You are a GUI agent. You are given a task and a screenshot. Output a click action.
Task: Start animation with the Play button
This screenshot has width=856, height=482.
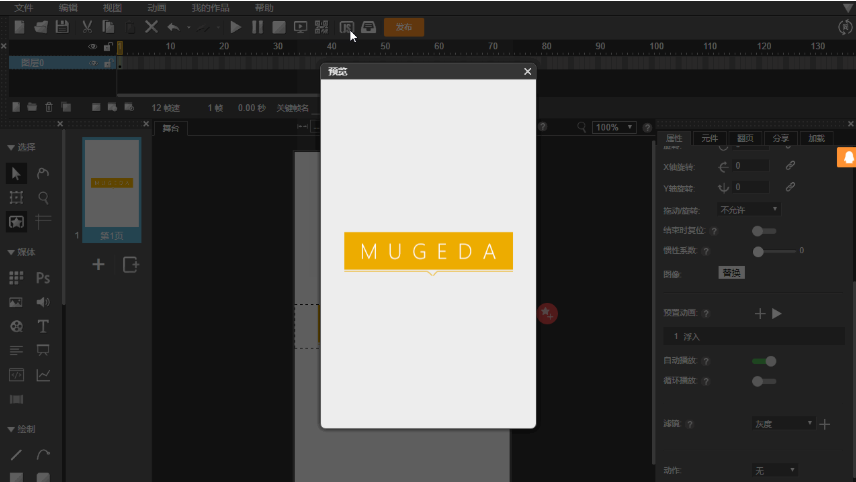coord(236,27)
